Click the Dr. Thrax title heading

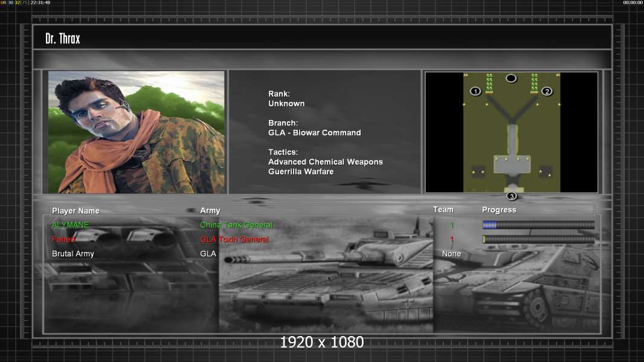[63, 39]
